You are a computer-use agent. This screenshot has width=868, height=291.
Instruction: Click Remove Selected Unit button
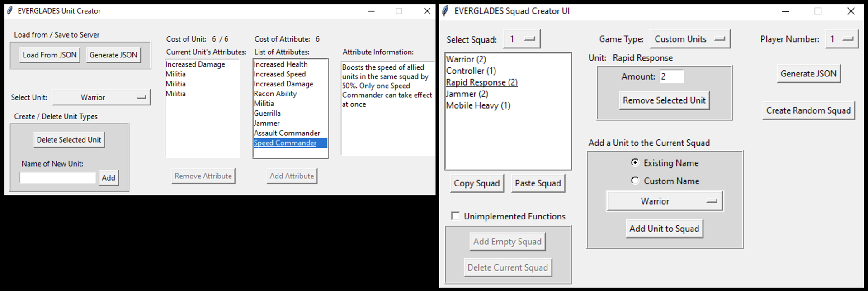pos(664,100)
